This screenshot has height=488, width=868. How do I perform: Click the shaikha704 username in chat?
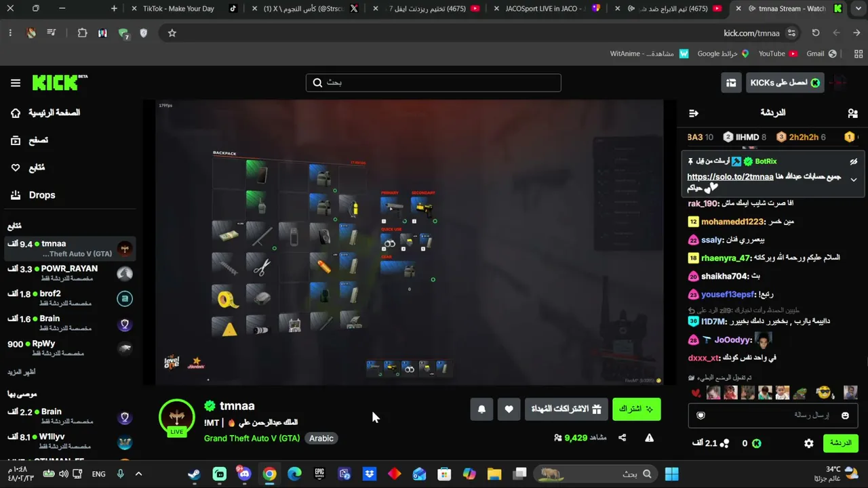point(725,277)
